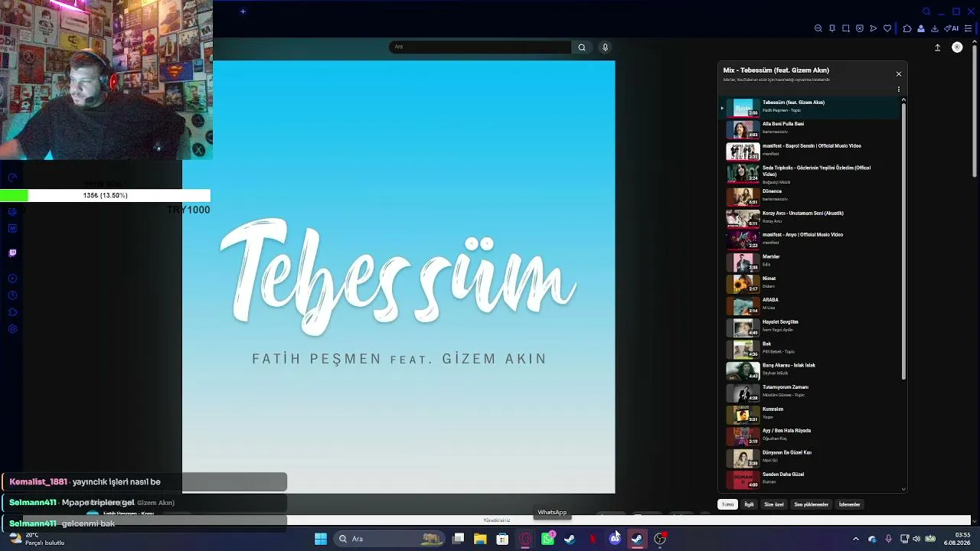The width and height of the screenshot is (980, 551).
Task: Play Bak from the Mix playlist
Action: [809, 349]
